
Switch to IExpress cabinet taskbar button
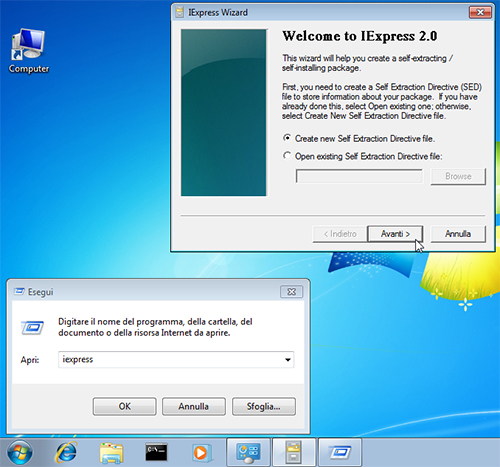pyautogui.click(x=294, y=452)
